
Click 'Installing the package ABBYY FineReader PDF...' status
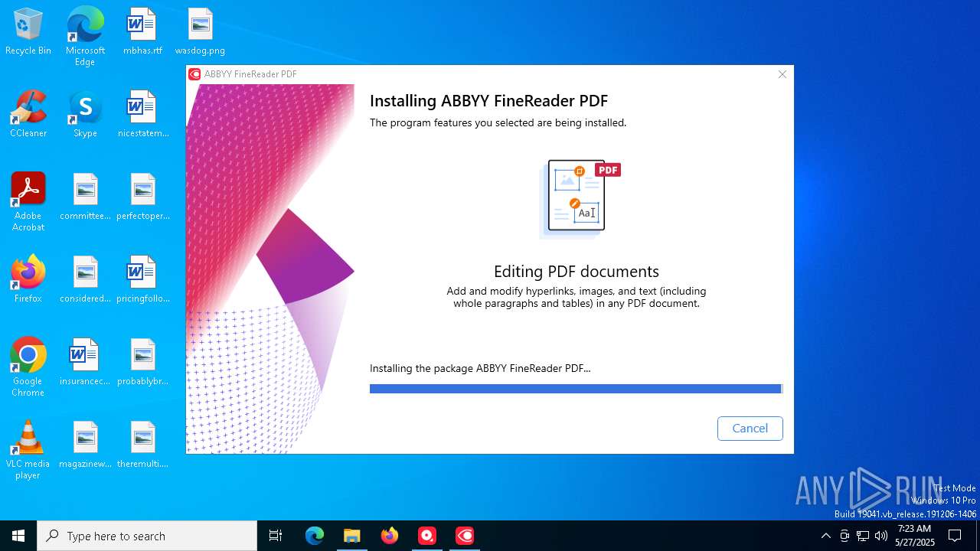[480, 368]
